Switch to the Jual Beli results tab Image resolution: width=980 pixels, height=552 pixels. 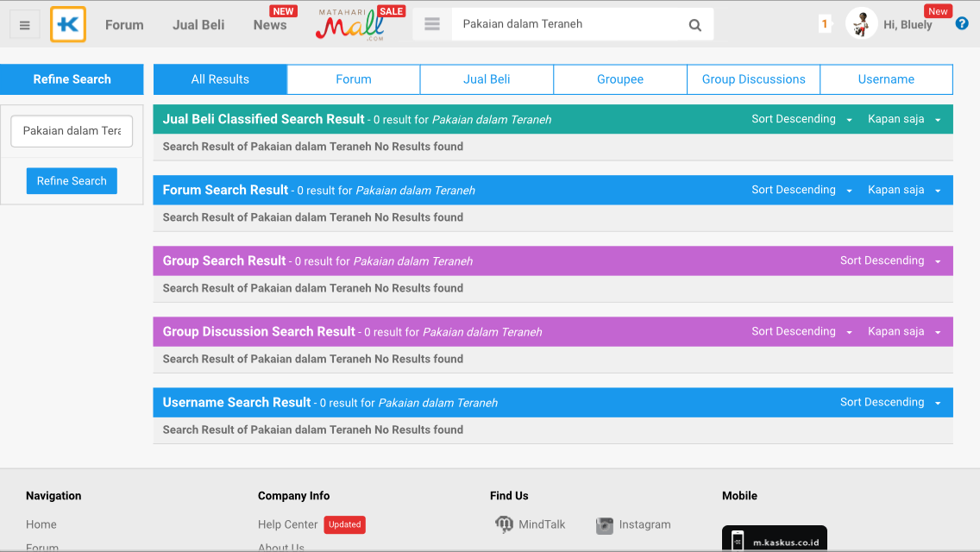tap(487, 79)
